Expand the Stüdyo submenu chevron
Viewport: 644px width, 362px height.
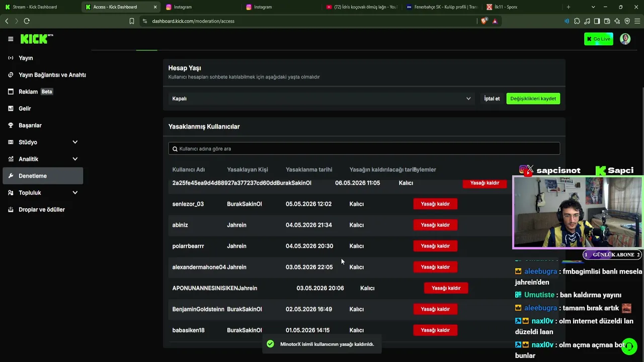(75, 142)
